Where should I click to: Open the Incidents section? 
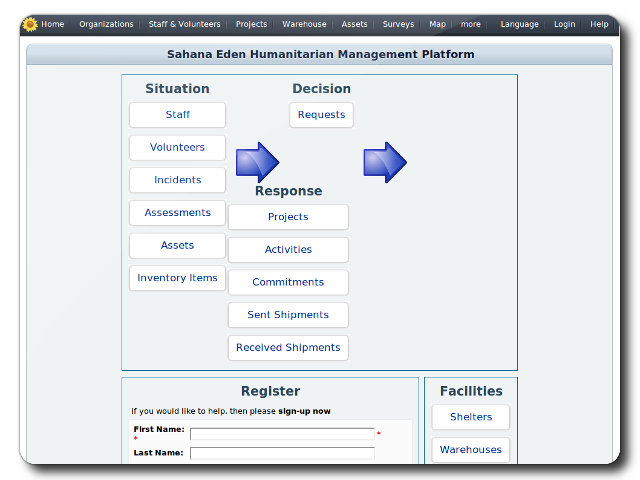pyautogui.click(x=177, y=180)
